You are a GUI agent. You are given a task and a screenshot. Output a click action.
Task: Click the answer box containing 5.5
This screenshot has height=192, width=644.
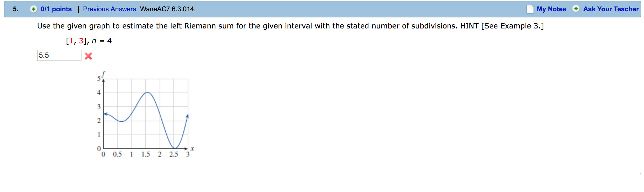click(x=59, y=55)
